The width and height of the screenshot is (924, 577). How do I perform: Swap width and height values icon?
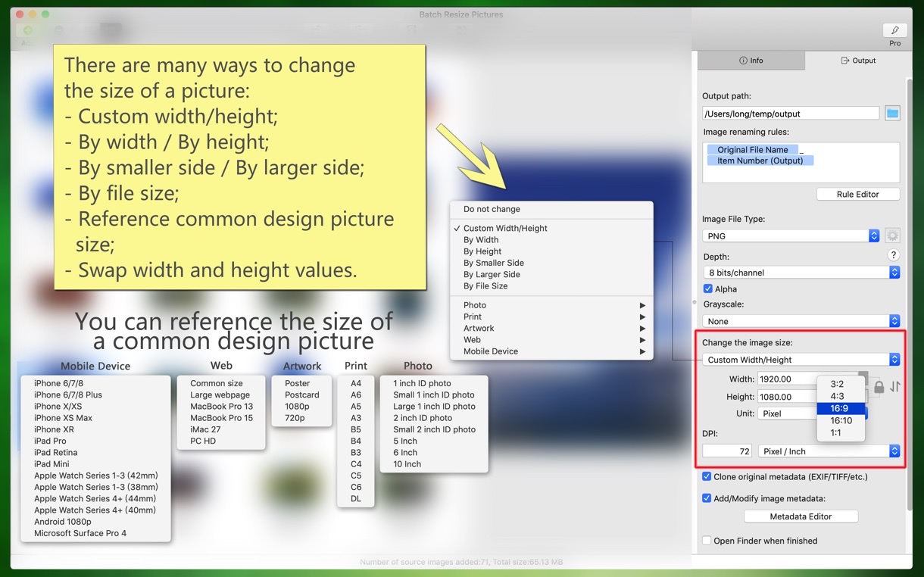coord(895,387)
